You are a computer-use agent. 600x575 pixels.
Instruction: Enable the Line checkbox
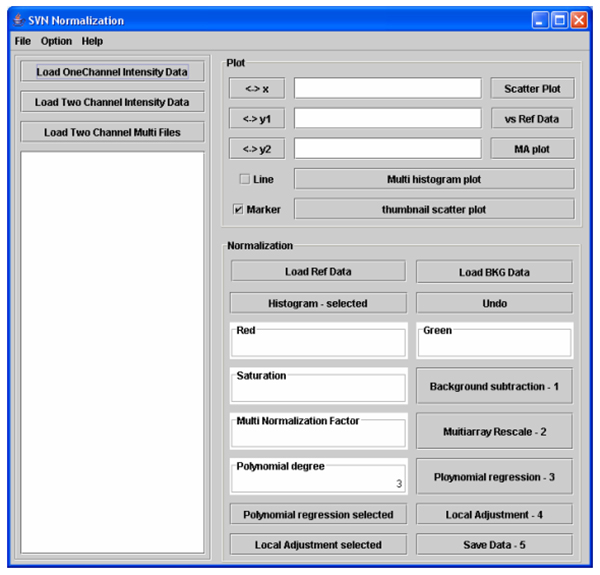[x=245, y=180]
